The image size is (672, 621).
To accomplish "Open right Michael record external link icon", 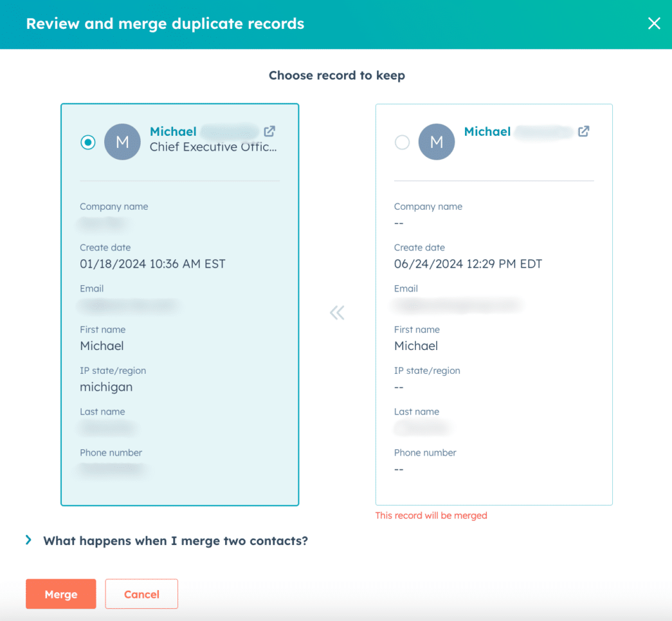I will tap(583, 131).
